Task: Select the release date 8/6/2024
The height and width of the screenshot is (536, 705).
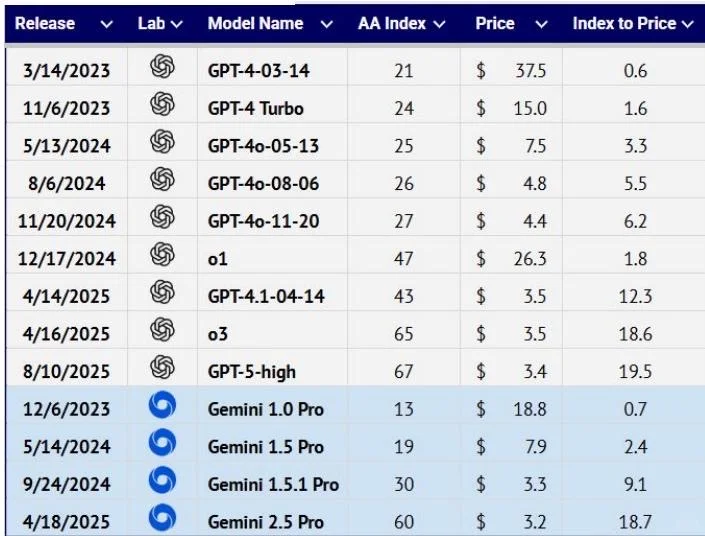Action: click(x=67, y=184)
